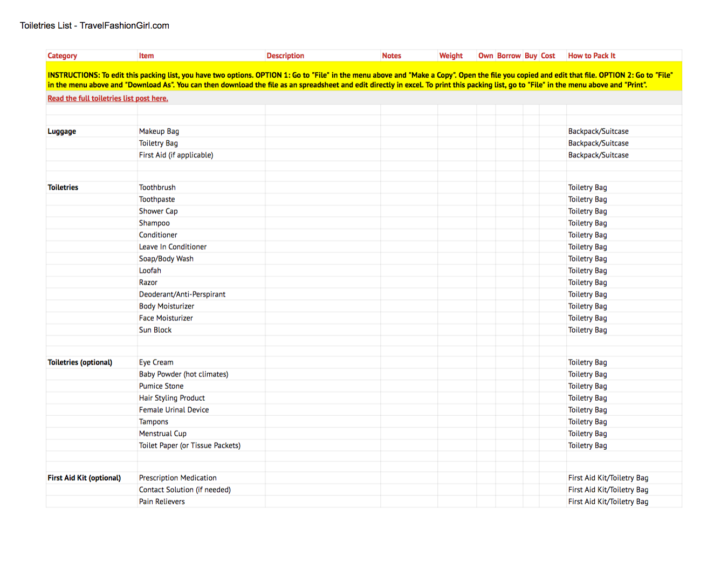Image resolution: width=728 pixels, height=563 pixels.
Task: Select the Luggage category cell
Action: click(x=62, y=131)
